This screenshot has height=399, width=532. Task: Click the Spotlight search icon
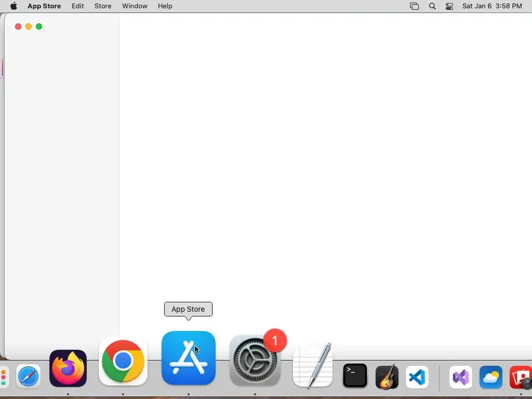point(432,6)
